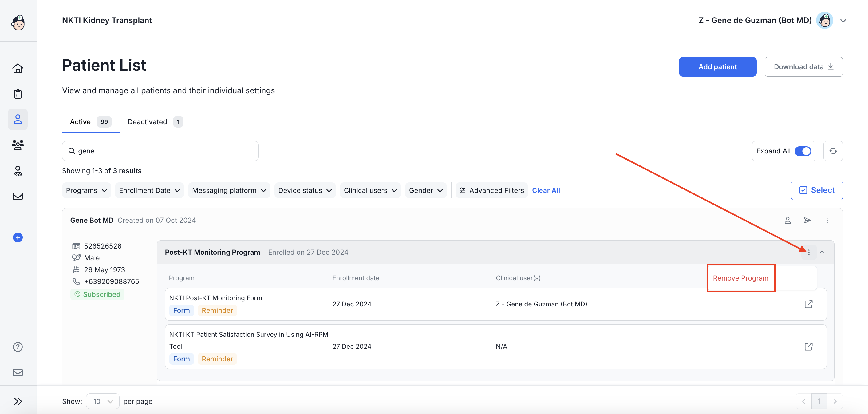Open the home icon in sidebar

point(18,69)
